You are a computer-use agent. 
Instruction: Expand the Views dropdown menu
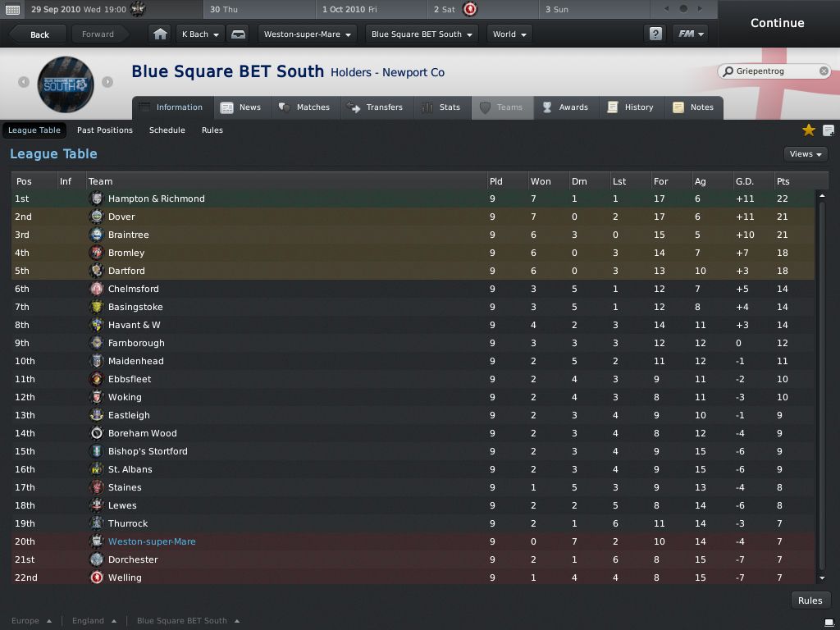(806, 153)
